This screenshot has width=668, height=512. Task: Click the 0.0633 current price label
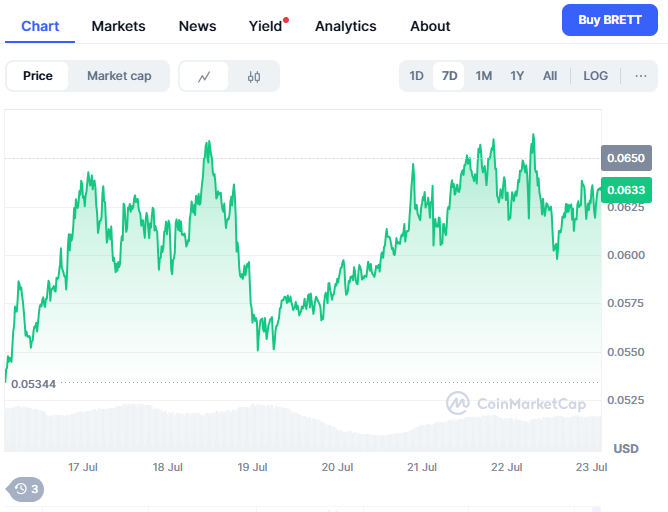point(626,189)
